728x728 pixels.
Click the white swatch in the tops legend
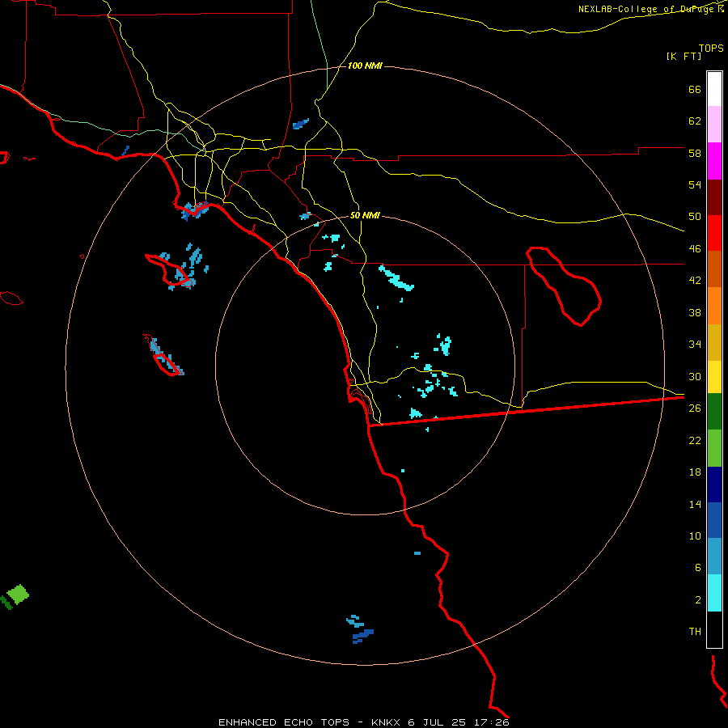click(x=714, y=89)
